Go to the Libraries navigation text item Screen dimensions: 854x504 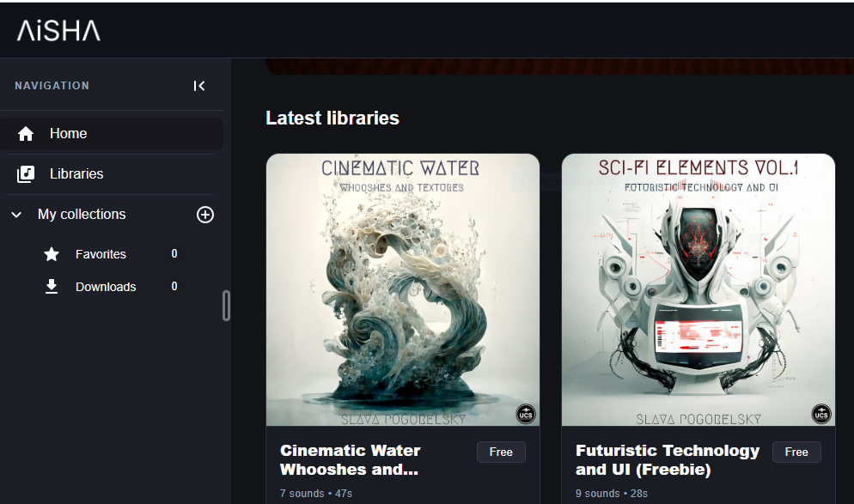pos(76,174)
